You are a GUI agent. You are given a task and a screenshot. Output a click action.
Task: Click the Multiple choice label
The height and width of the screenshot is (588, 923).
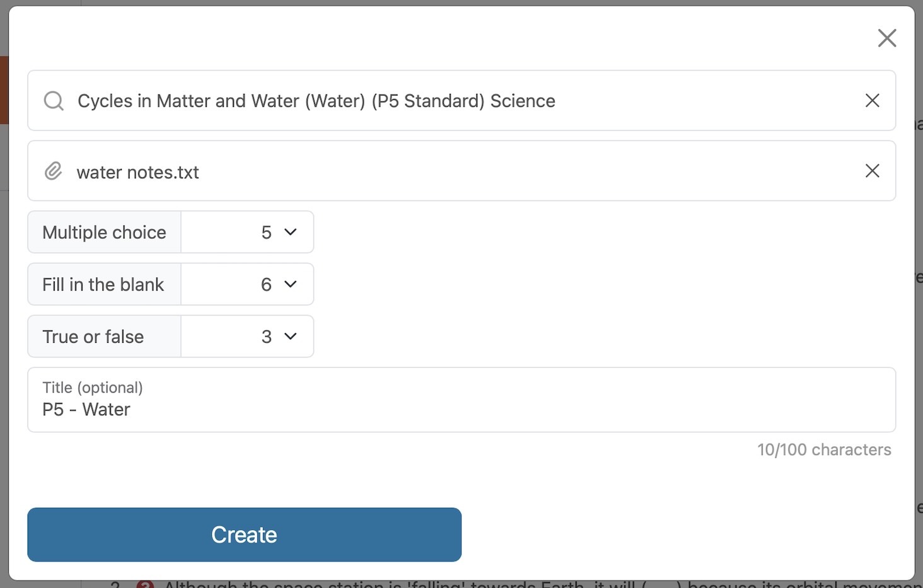click(x=104, y=233)
